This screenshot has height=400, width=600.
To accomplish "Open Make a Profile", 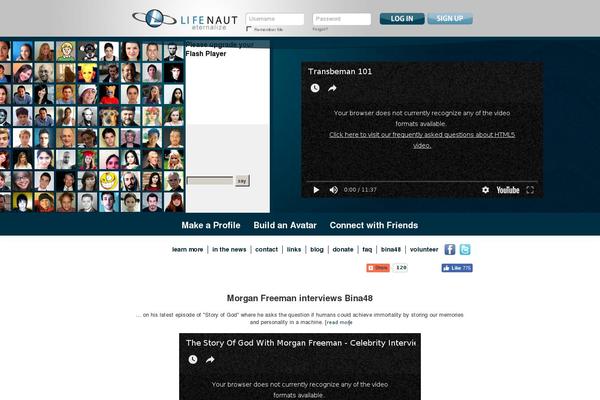I will point(211,225).
